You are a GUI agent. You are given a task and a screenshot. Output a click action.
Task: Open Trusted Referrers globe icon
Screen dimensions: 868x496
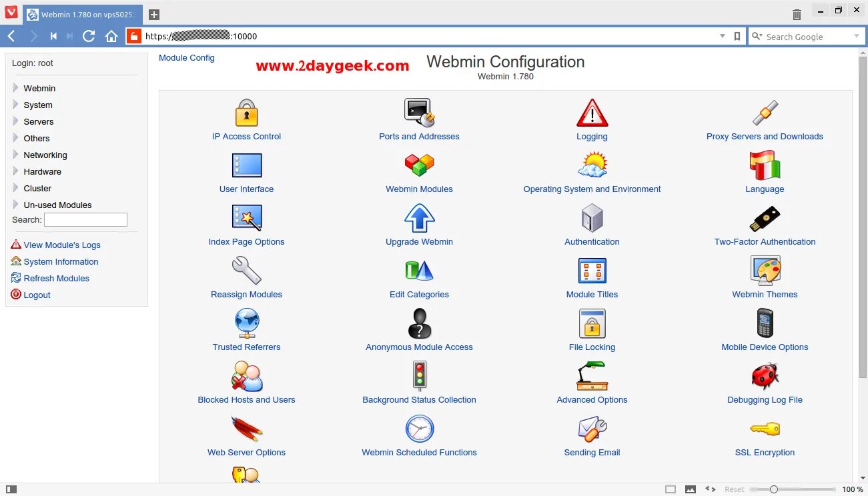[246, 323]
